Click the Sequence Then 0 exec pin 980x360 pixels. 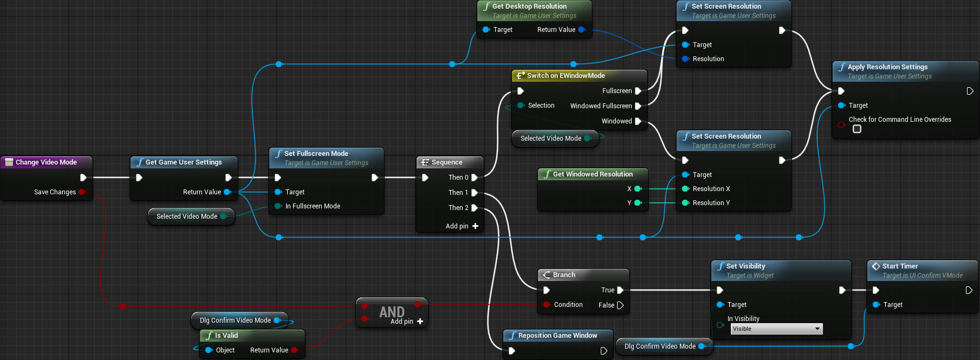pyautogui.click(x=475, y=178)
